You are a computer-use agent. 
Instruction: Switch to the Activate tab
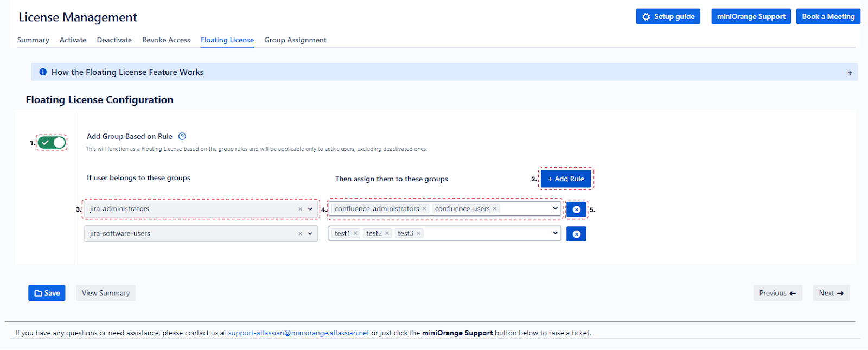coord(73,40)
